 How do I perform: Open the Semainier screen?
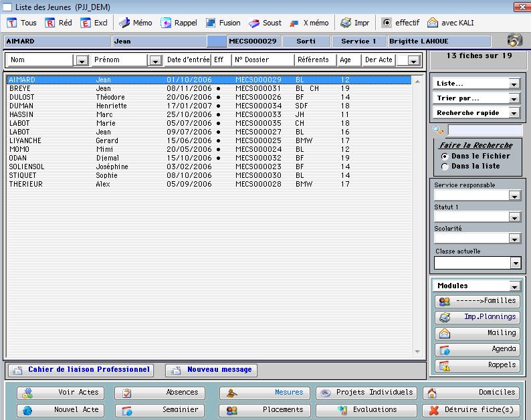(160, 410)
